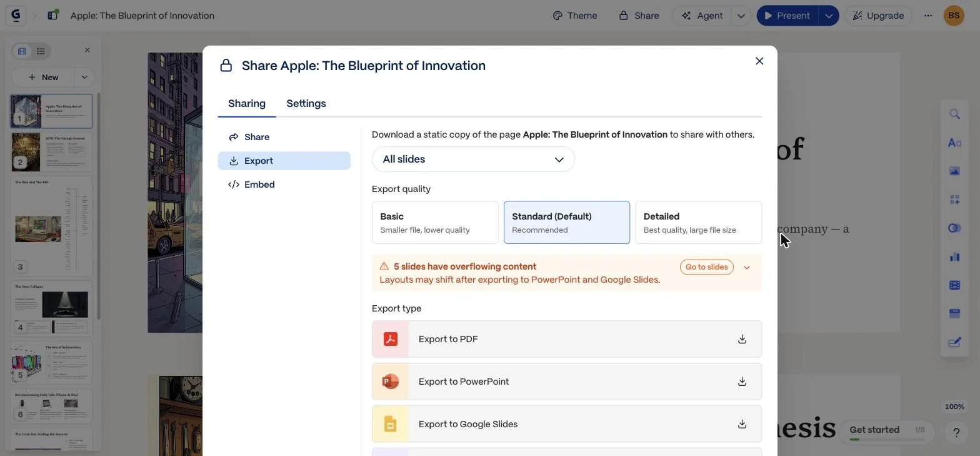The width and height of the screenshot is (980, 456).
Task: Open the video and media filmstrip tool
Action: click(954, 285)
